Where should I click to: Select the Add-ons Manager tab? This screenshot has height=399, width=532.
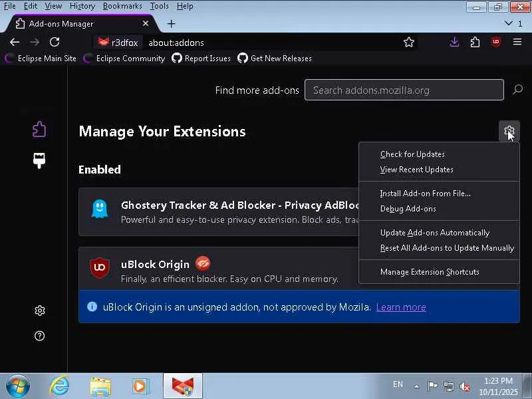[80, 24]
